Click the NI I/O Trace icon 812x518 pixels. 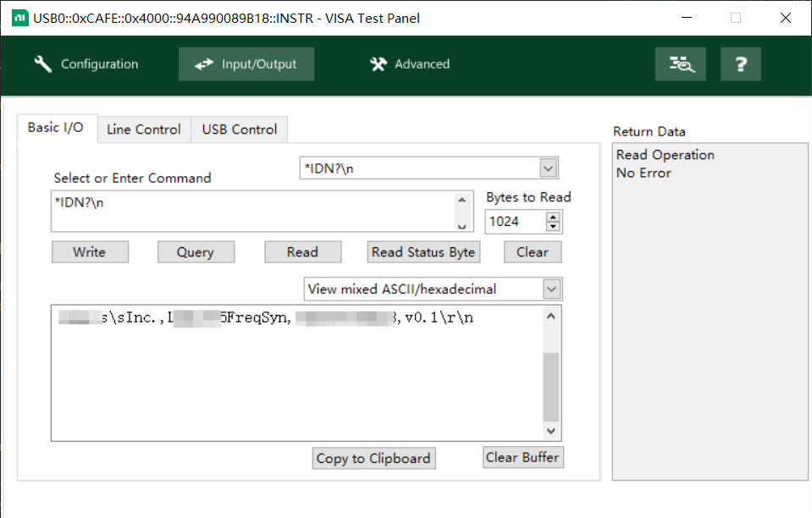tap(681, 64)
